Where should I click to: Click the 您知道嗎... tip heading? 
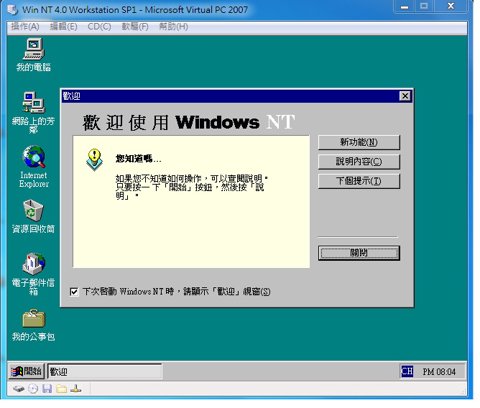[138, 159]
